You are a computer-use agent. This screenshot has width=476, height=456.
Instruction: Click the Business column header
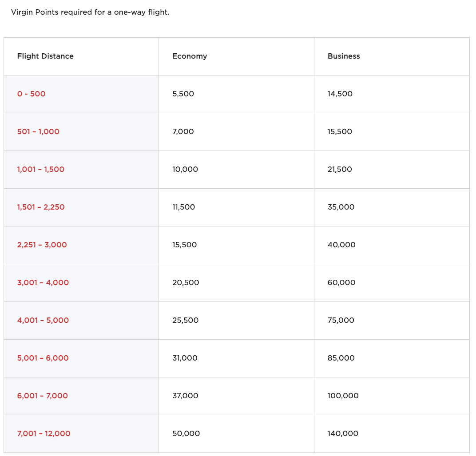344,56
